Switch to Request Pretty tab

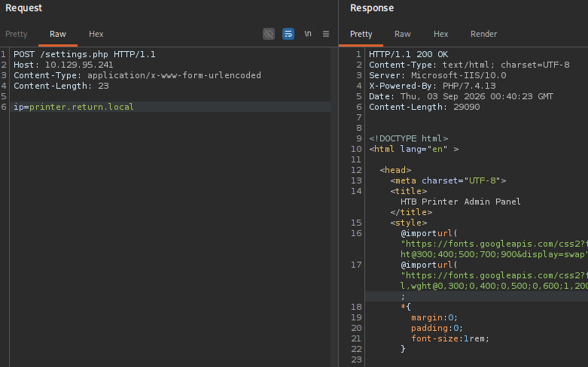point(16,34)
